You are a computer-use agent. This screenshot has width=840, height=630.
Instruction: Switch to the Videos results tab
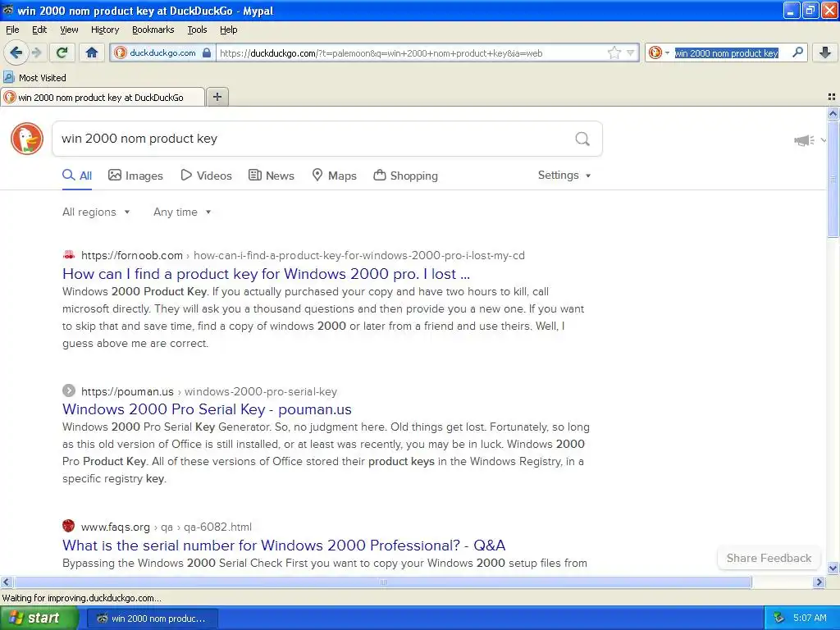click(206, 176)
